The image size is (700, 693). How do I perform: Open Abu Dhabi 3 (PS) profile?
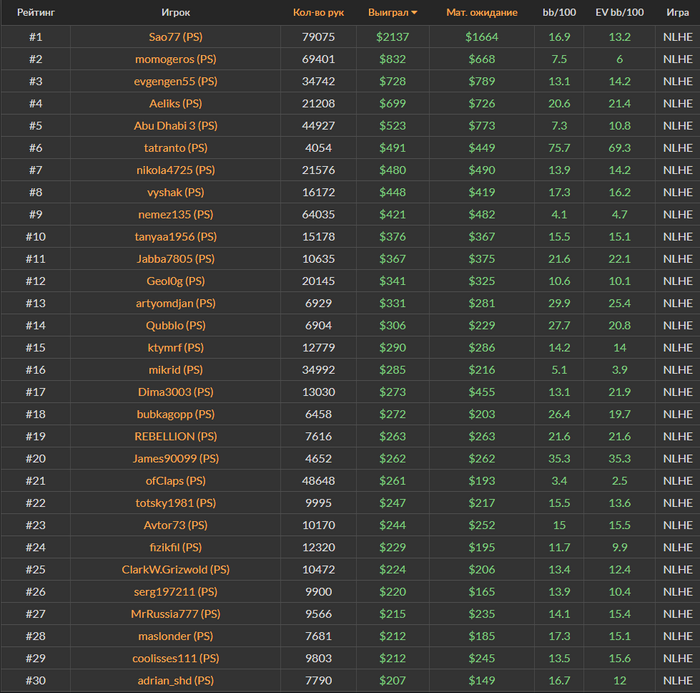tap(176, 126)
